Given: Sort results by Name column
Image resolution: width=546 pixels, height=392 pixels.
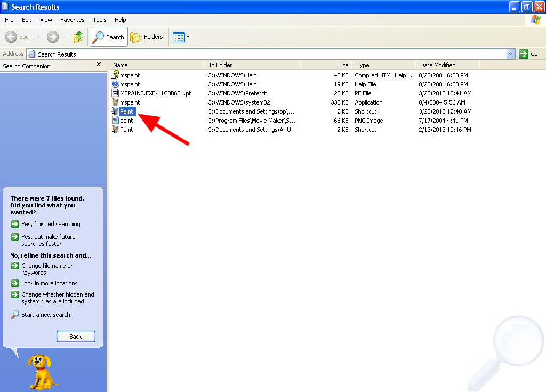Looking at the screenshot, I should coord(157,65).
